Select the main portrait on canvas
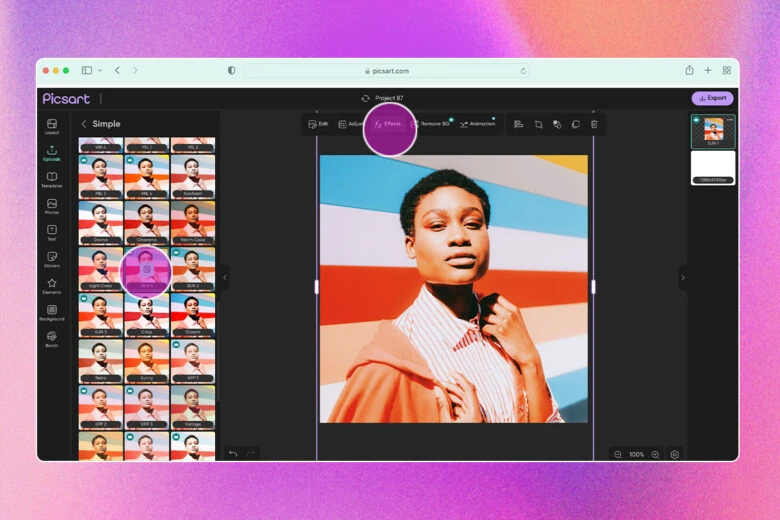This screenshot has width=780, height=520. [x=454, y=289]
